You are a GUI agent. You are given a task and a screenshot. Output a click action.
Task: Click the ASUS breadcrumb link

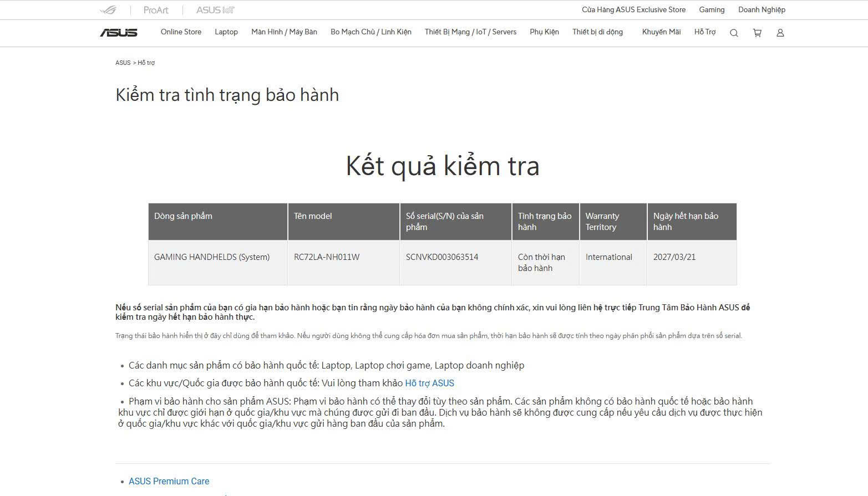pyautogui.click(x=123, y=63)
